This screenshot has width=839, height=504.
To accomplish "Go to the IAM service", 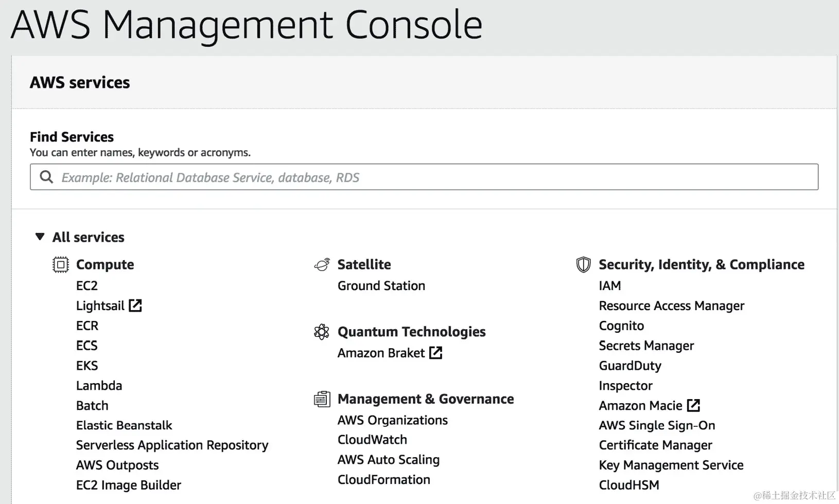I will pos(609,285).
